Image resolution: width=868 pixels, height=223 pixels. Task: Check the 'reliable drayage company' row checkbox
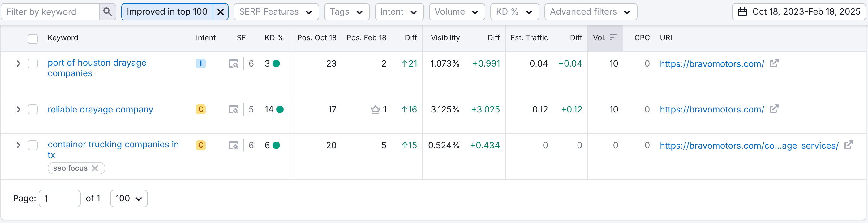[x=33, y=109]
